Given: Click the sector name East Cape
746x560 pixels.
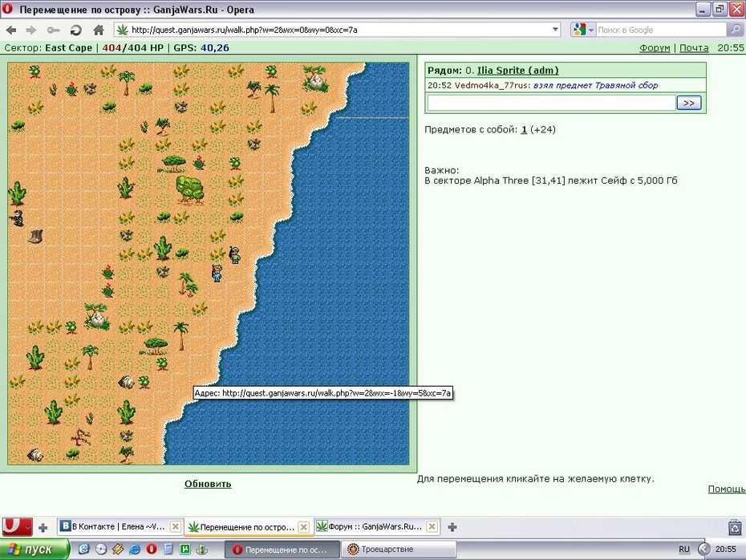Looking at the screenshot, I should pos(68,47).
